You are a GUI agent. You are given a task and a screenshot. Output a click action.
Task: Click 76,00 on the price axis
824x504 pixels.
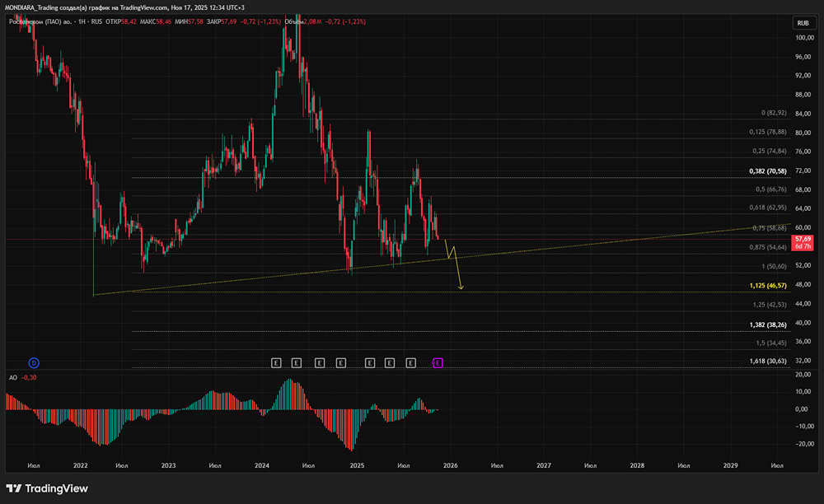click(803, 152)
